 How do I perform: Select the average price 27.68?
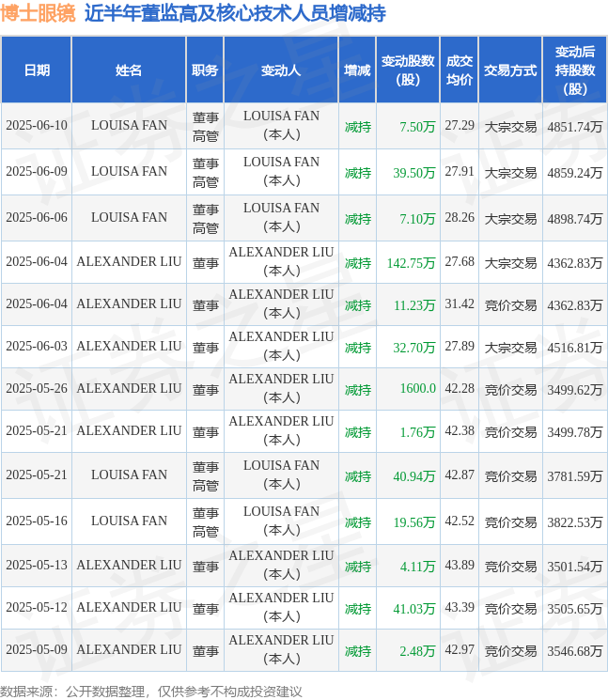point(460,261)
